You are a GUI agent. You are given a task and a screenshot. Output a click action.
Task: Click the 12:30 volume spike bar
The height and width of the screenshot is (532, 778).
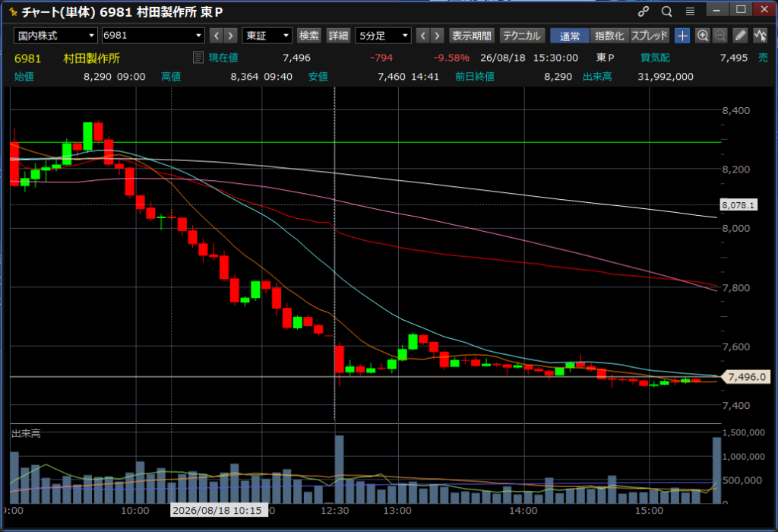(x=340, y=469)
